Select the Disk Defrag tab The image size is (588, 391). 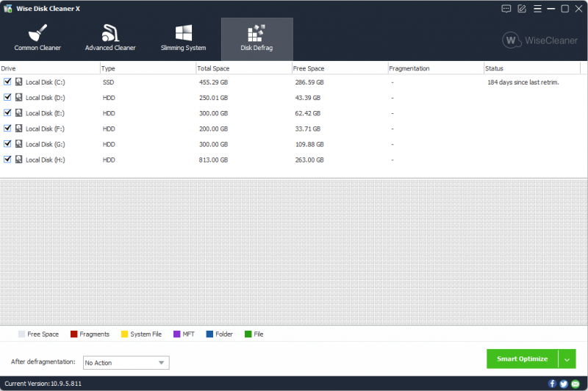(x=257, y=39)
